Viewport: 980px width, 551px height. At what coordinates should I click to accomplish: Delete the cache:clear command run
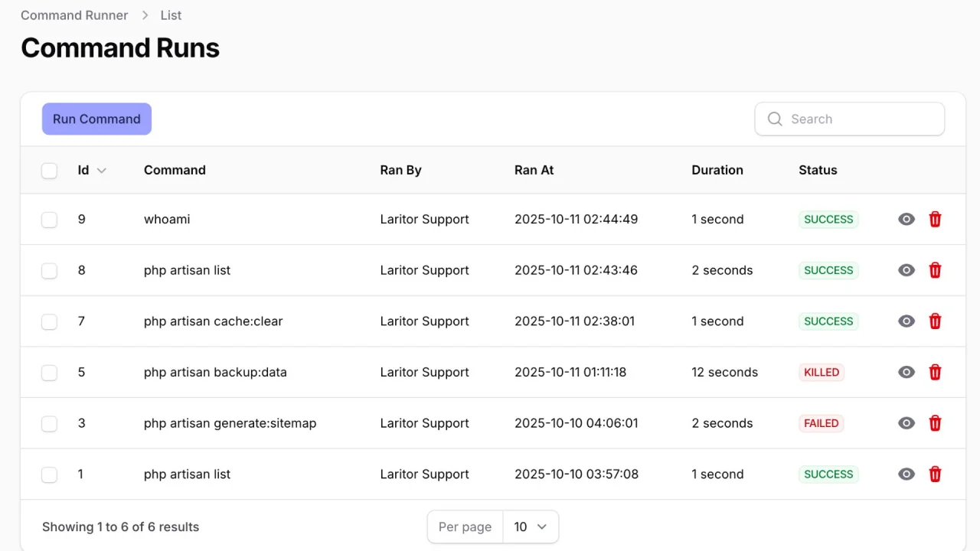[935, 321]
